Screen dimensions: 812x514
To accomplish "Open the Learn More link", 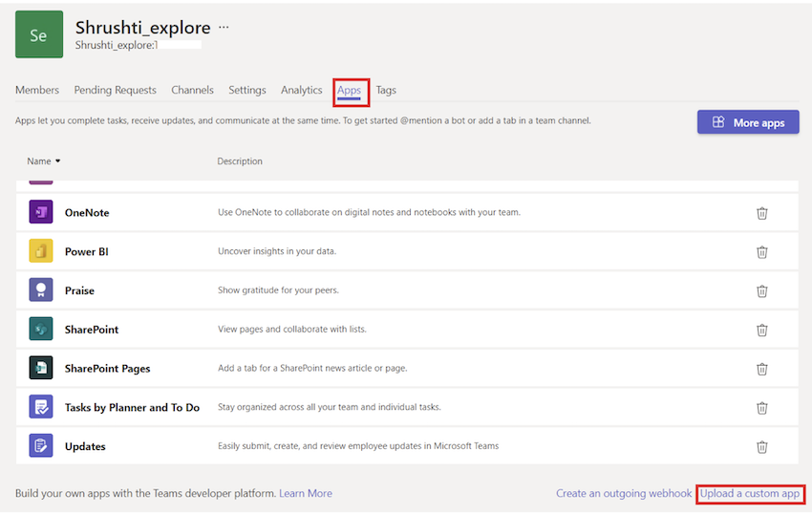I will tap(306, 493).
